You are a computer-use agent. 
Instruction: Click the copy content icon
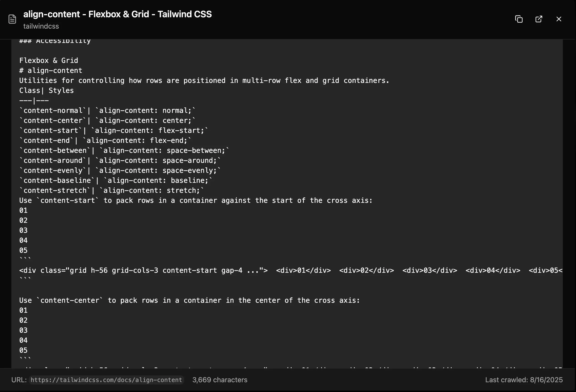pyautogui.click(x=519, y=19)
